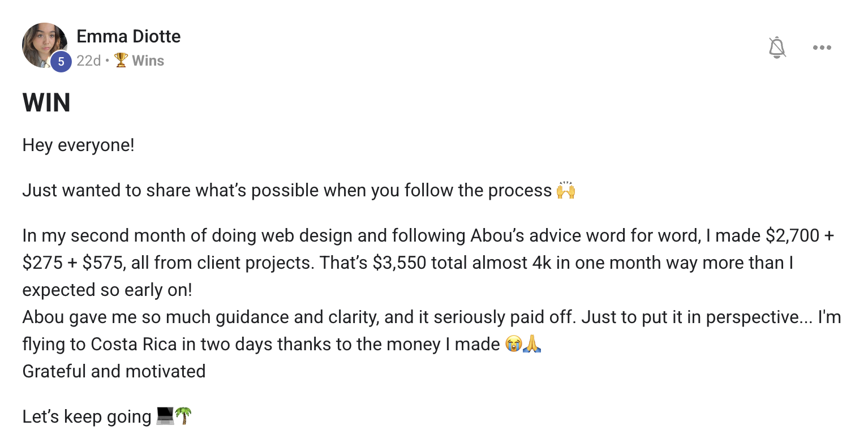
Task: Click the "Grateful and motivated" line
Action: (114, 372)
